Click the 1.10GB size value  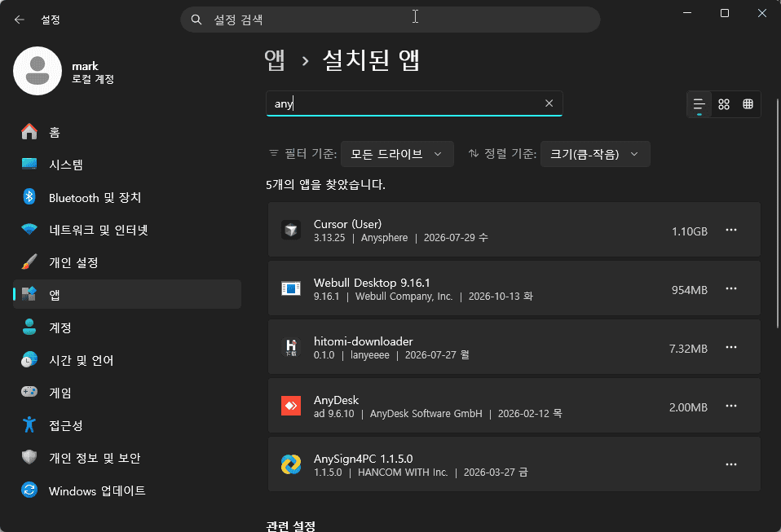point(690,231)
